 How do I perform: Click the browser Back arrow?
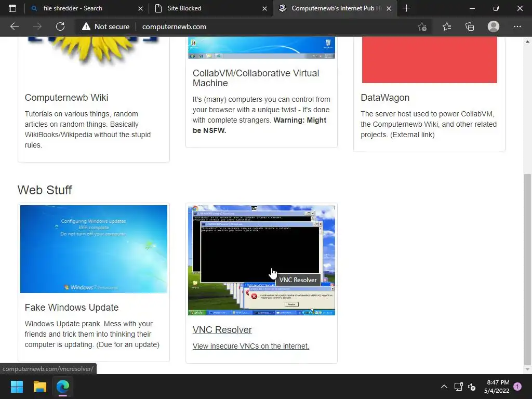pyautogui.click(x=14, y=26)
